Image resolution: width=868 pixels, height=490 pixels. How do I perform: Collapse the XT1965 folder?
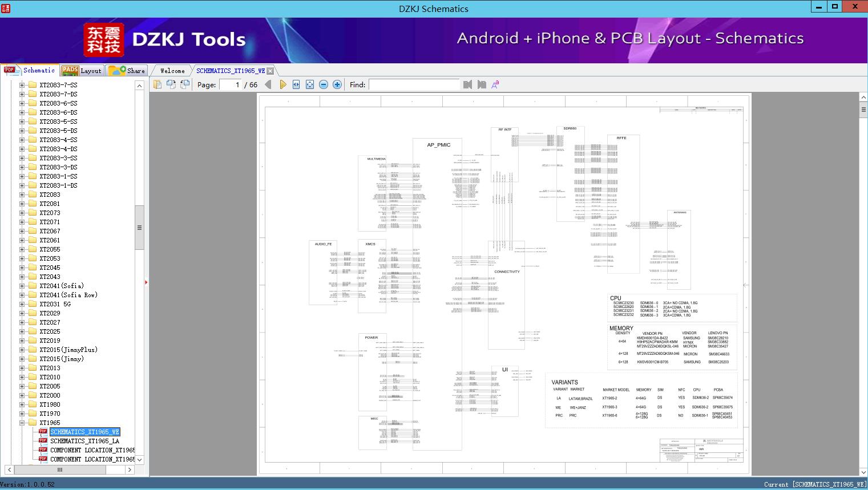pyautogui.click(x=22, y=423)
